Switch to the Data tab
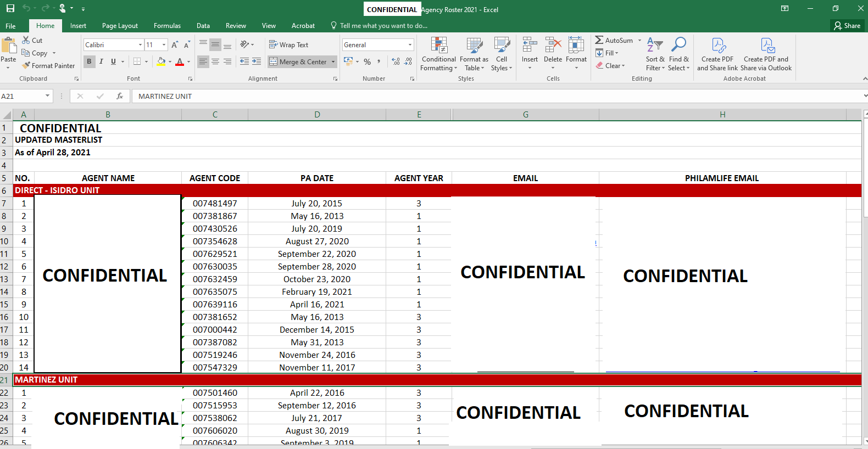Image resolution: width=868 pixels, height=449 pixels. pyautogui.click(x=203, y=26)
